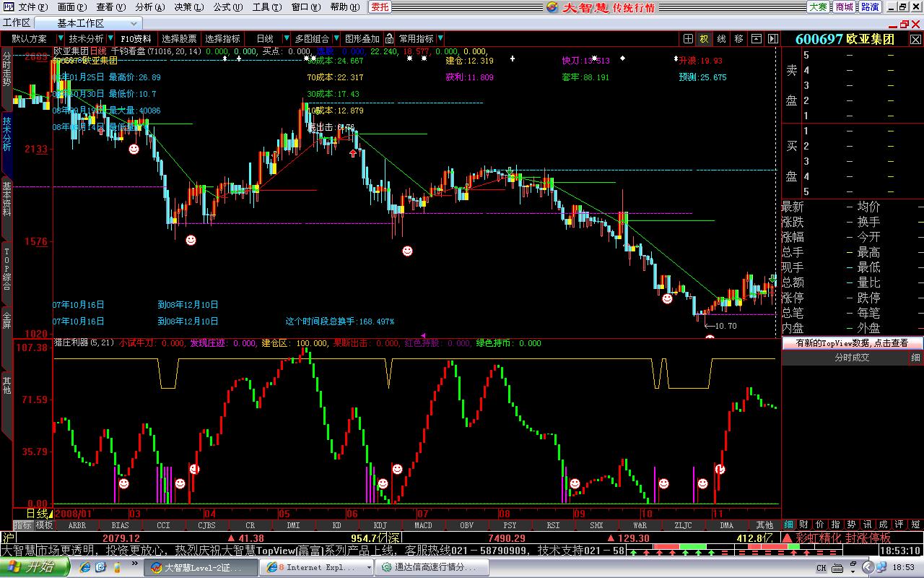Switch to 通达信高速行情分 taskbar window
Viewport: 924px width, 578px height.
pos(431,568)
